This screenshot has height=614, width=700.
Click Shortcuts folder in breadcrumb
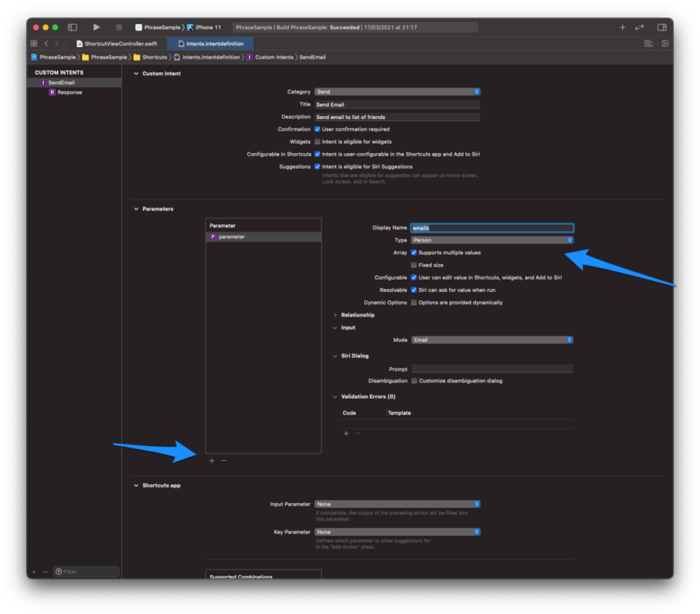click(150, 57)
